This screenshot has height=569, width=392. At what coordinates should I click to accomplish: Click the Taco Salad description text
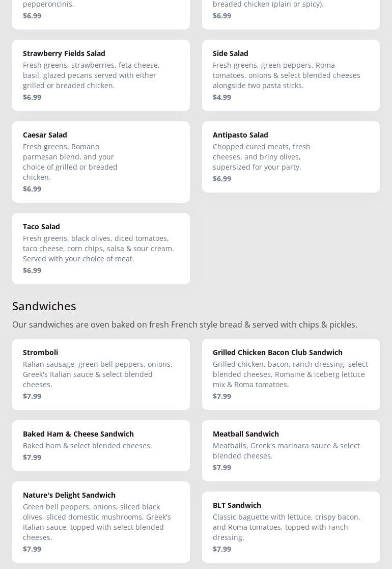pos(98,248)
